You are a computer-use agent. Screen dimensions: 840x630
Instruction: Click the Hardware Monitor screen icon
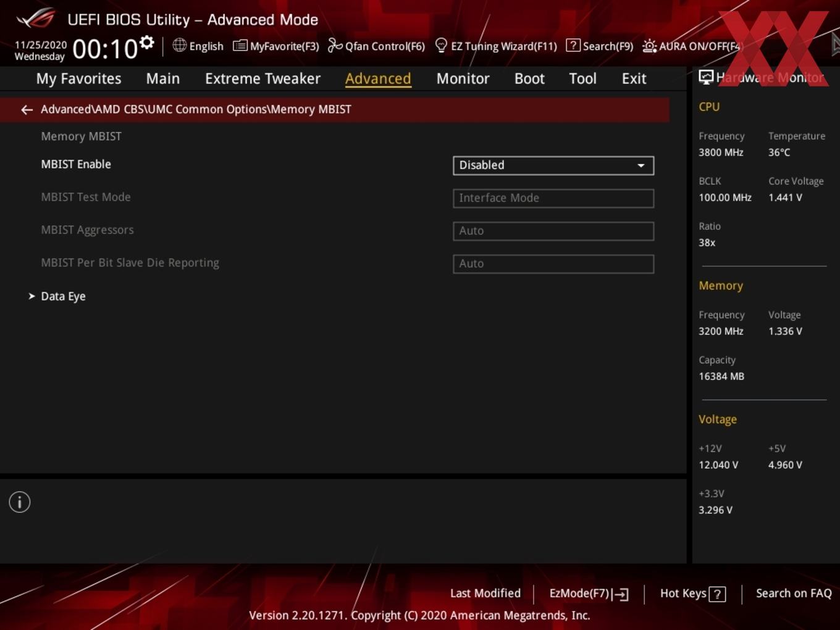pos(705,77)
